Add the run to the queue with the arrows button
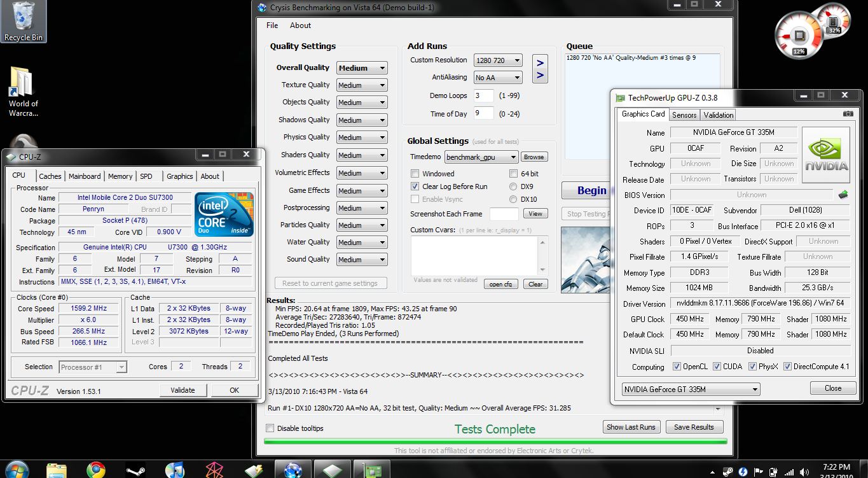Image resolution: width=868 pixels, height=478 pixels. pyautogui.click(x=540, y=69)
